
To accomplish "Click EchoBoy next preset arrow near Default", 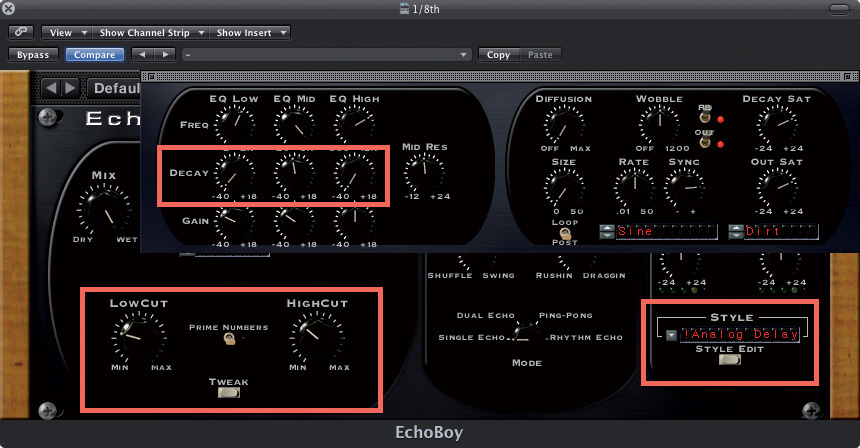I will pos(70,88).
